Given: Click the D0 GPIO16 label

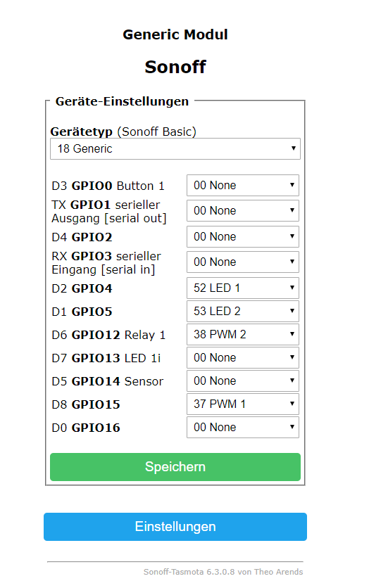Looking at the screenshot, I should coord(86,428).
